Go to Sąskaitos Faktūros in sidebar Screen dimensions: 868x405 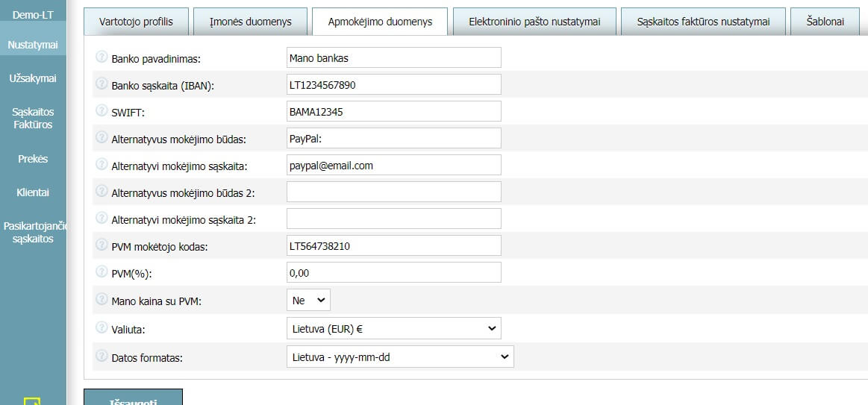(33, 119)
